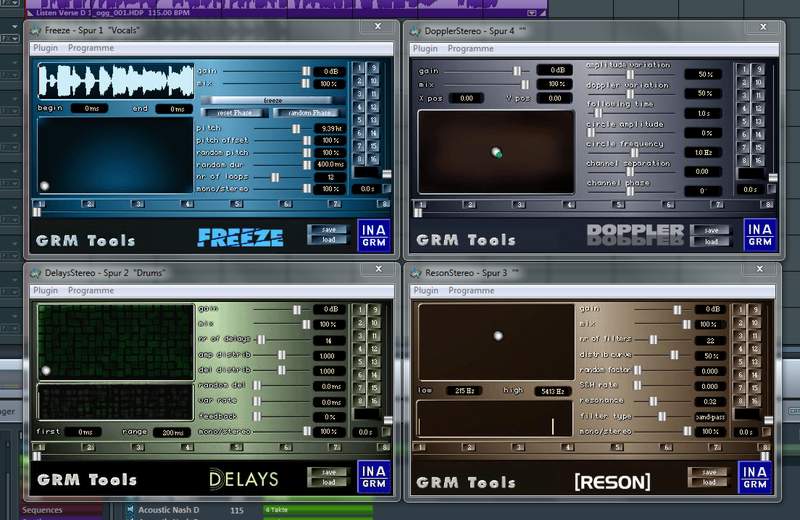Image resolution: width=800 pixels, height=520 pixels.
Task: Click feedback slider in Delays plugin
Action: [x=257, y=416]
